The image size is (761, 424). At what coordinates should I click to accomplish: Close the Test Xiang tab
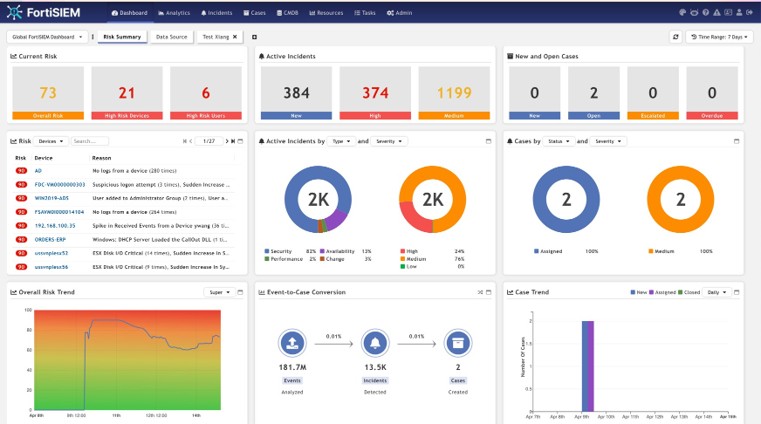tap(235, 36)
